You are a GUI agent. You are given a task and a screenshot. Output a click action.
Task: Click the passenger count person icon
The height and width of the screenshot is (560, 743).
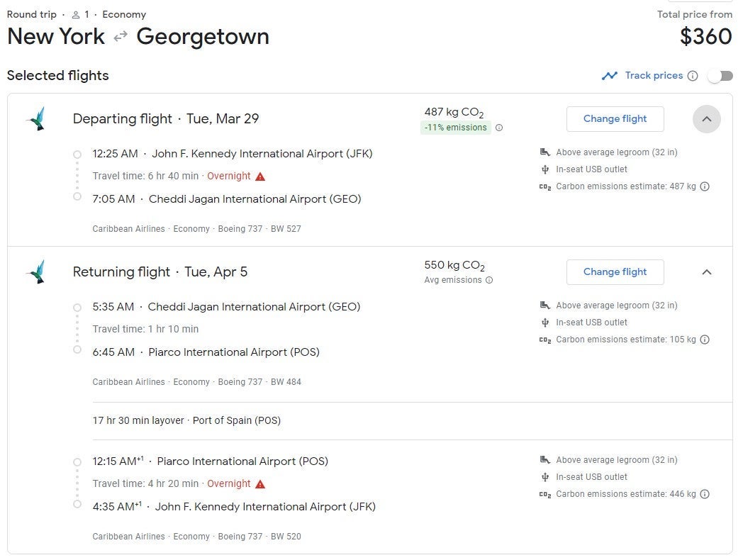click(76, 15)
